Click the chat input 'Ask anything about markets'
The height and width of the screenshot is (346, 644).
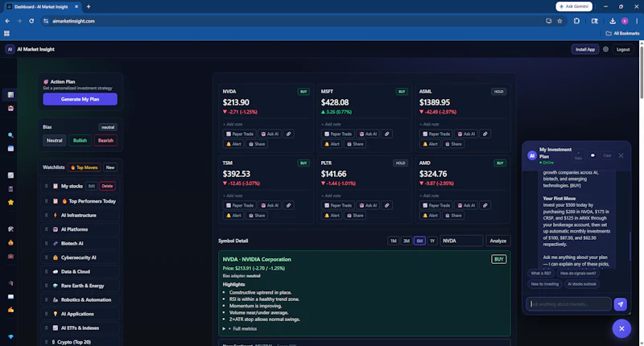569,304
